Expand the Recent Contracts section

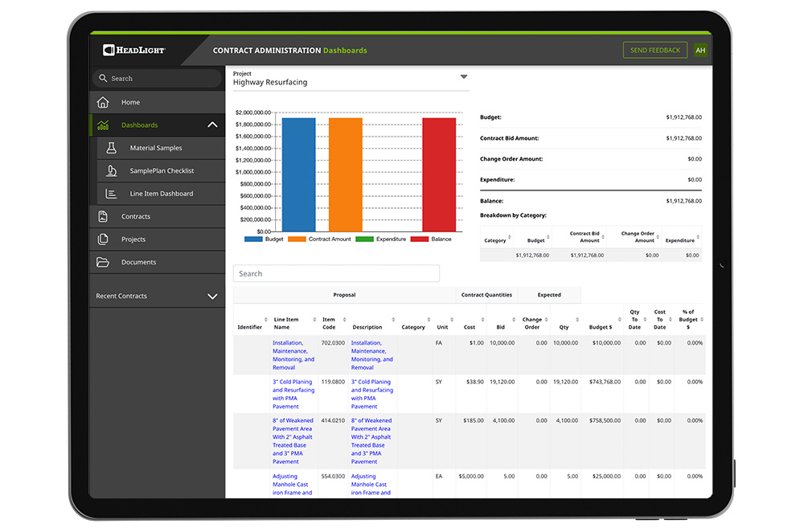pos(212,297)
